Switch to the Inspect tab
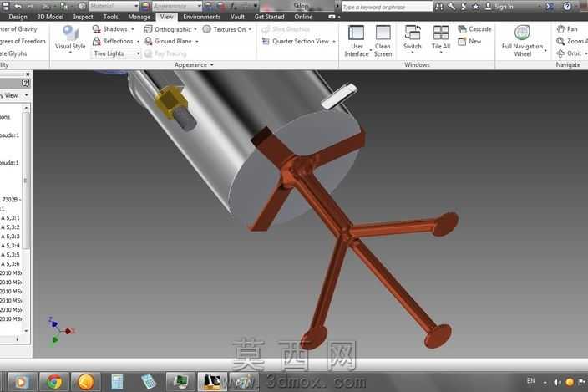The width and height of the screenshot is (588, 392). click(x=83, y=17)
